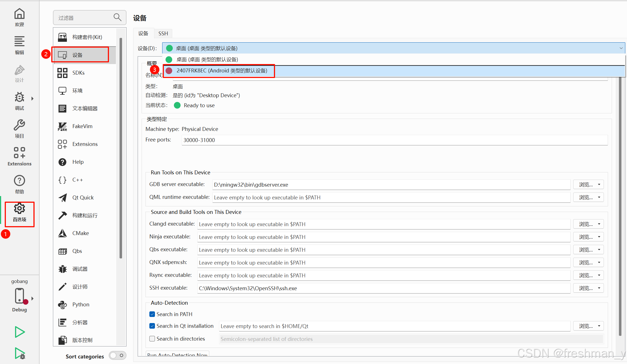Switch to the SSH tab
Image resolution: width=627 pixels, height=364 pixels.
tap(163, 33)
